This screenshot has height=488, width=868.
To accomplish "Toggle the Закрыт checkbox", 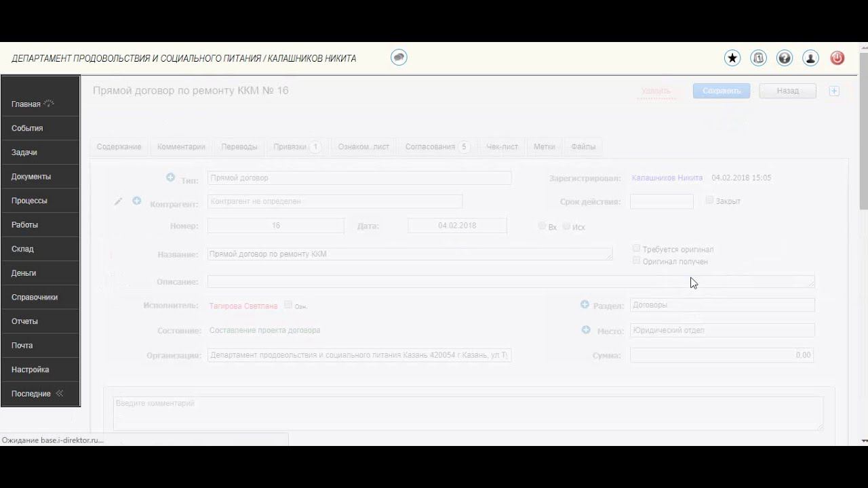I will point(709,201).
